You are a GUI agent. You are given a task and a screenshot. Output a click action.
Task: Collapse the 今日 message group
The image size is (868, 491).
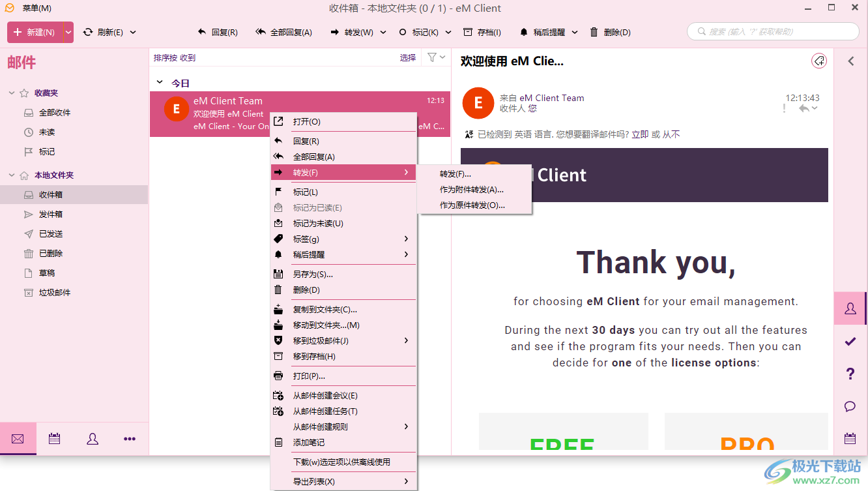pos(160,83)
